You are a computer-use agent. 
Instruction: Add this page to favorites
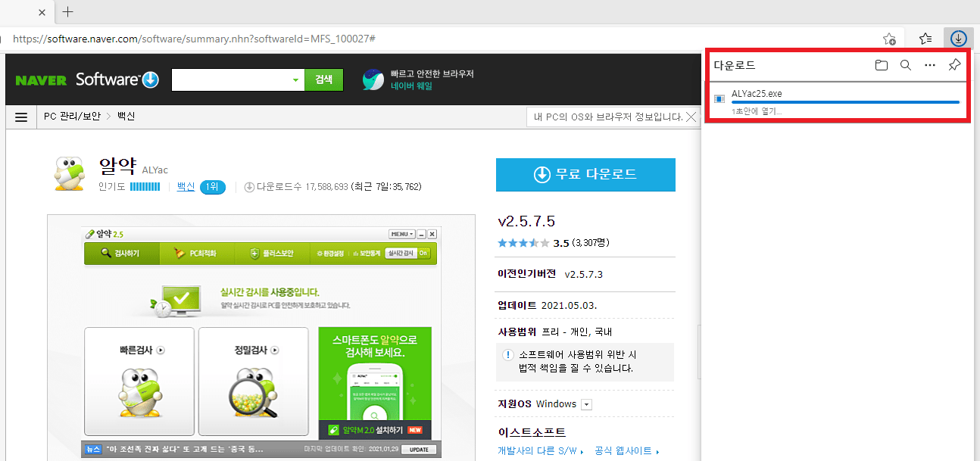tap(890, 38)
